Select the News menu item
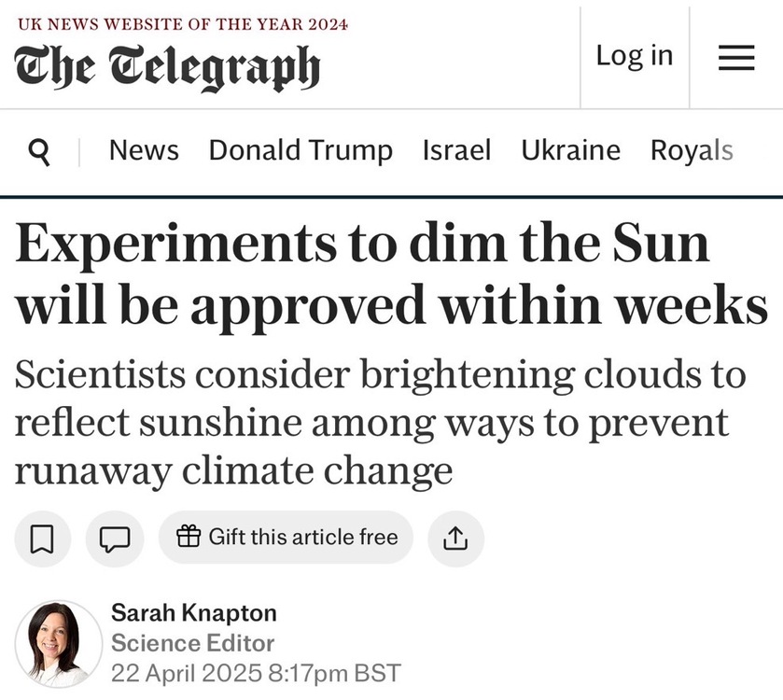 point(144,150)
